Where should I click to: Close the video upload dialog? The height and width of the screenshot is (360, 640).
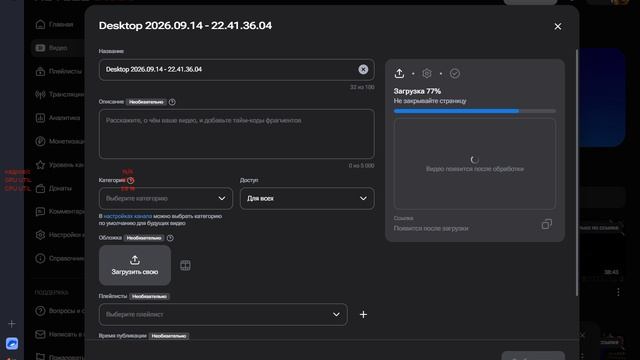pyautogui.click(x=558, y=27)
